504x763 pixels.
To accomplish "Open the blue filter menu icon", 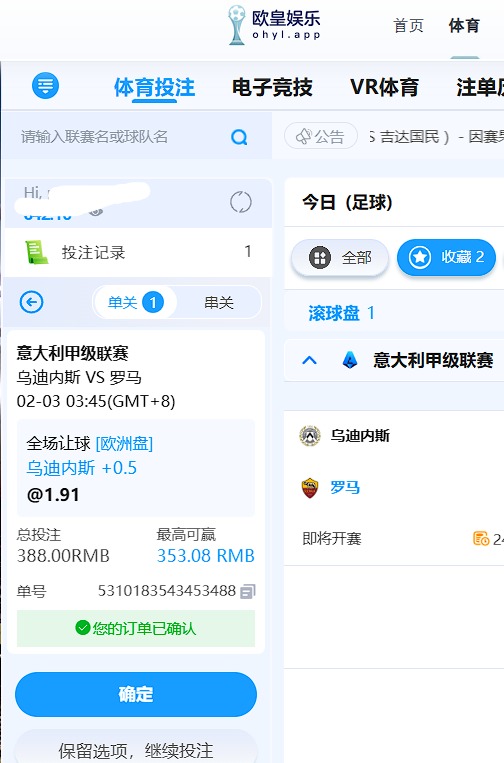I will [45, 86].
